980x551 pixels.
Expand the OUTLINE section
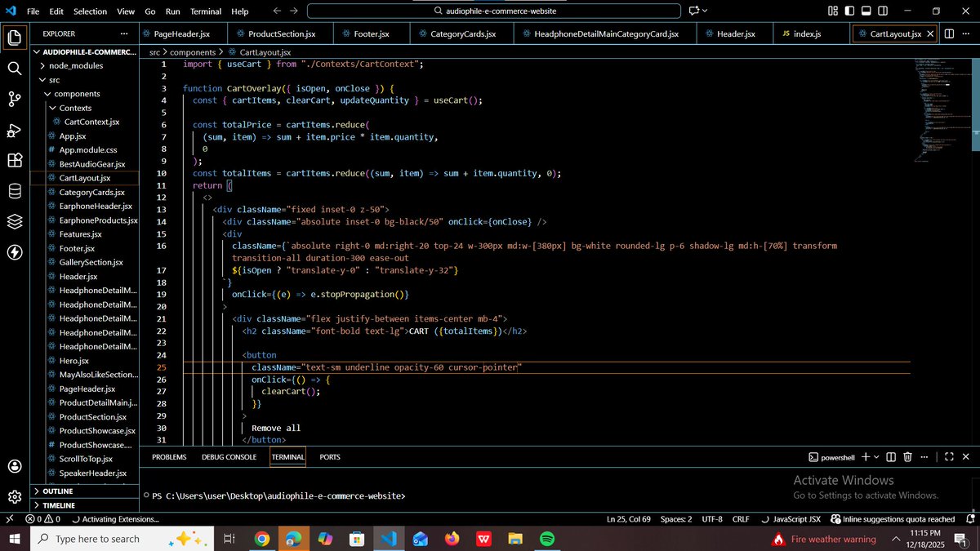pyautogui.click(x=84, y=491)
